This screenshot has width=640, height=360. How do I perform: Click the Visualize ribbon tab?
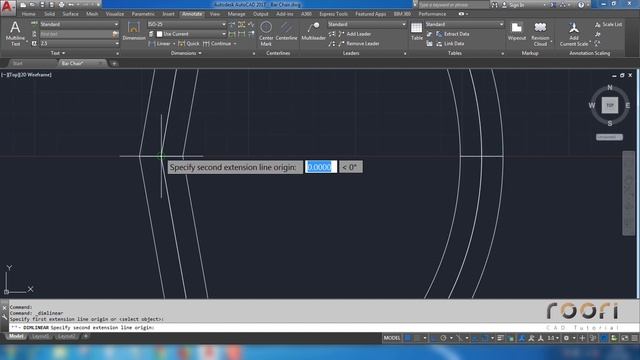click(x=115, y=14)
